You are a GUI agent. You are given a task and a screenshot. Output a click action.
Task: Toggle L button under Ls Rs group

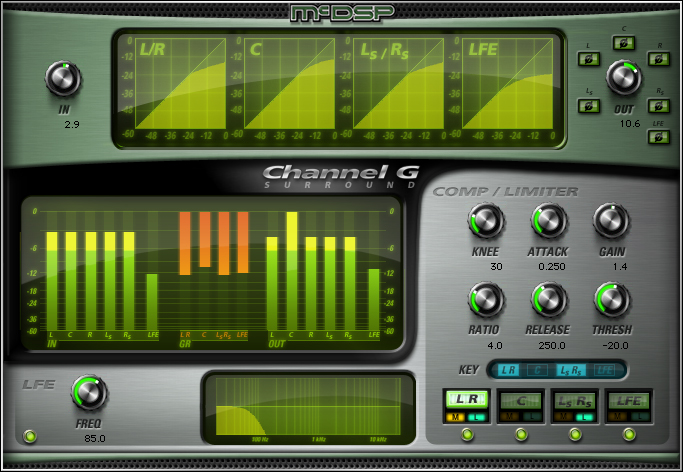585,417
